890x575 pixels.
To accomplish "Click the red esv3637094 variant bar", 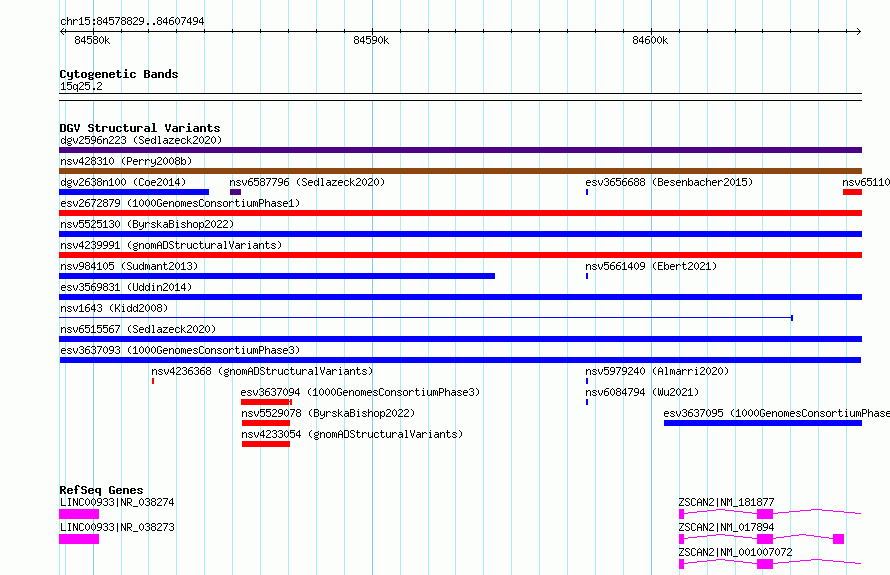I will click(266, 402).
